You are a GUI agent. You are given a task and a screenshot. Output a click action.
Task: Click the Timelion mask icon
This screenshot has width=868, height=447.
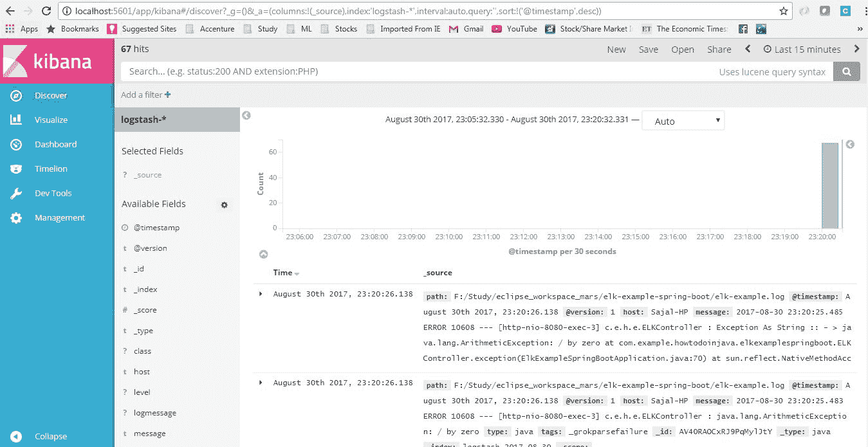(x=16, y=169)
